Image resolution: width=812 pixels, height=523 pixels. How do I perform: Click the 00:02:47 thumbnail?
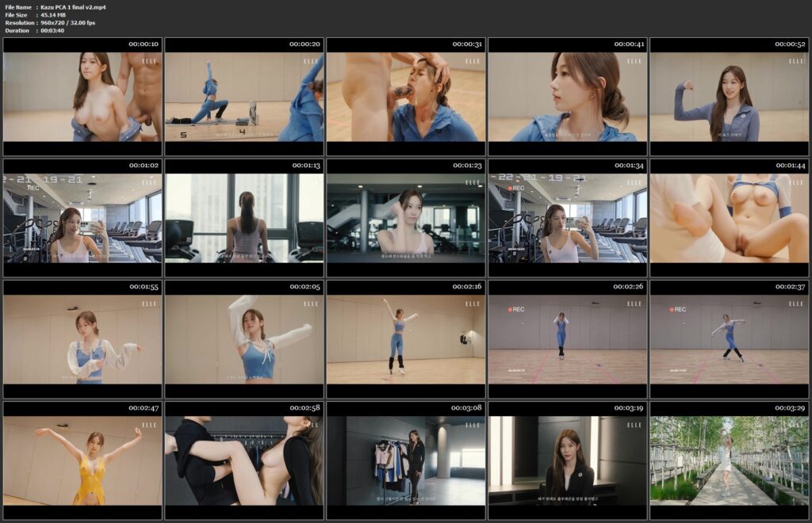[x=82, y=460]
